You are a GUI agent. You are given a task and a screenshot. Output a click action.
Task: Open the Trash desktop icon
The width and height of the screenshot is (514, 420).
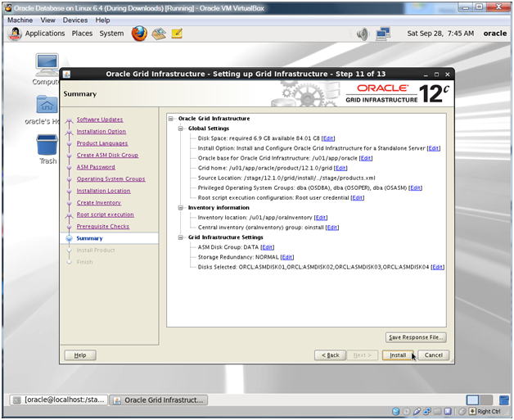tap(47, 146)
